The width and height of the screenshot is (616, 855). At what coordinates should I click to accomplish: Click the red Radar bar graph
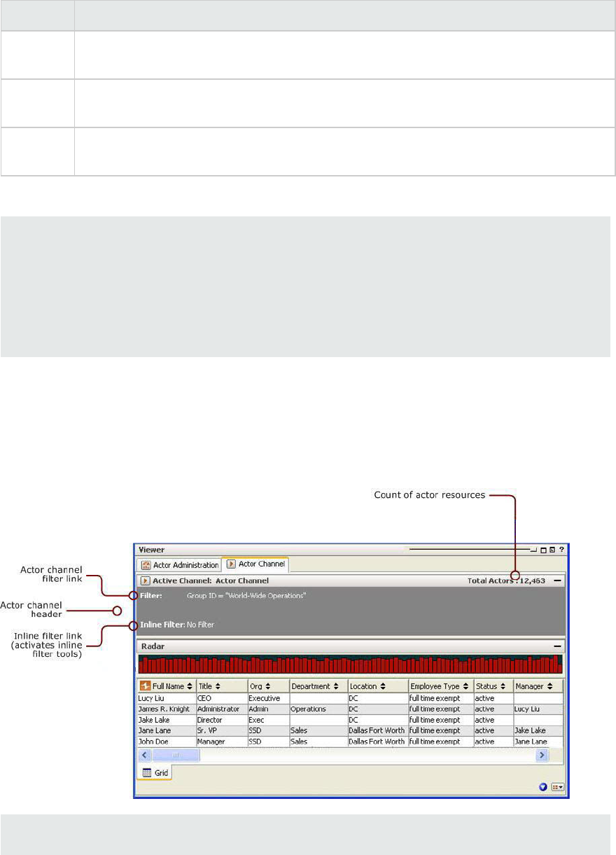point(350,665)
